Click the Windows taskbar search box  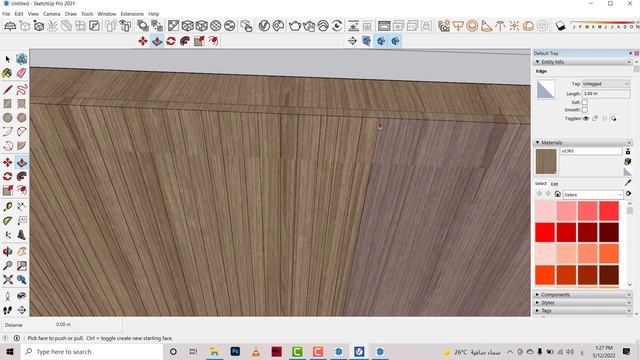point(92,351)
